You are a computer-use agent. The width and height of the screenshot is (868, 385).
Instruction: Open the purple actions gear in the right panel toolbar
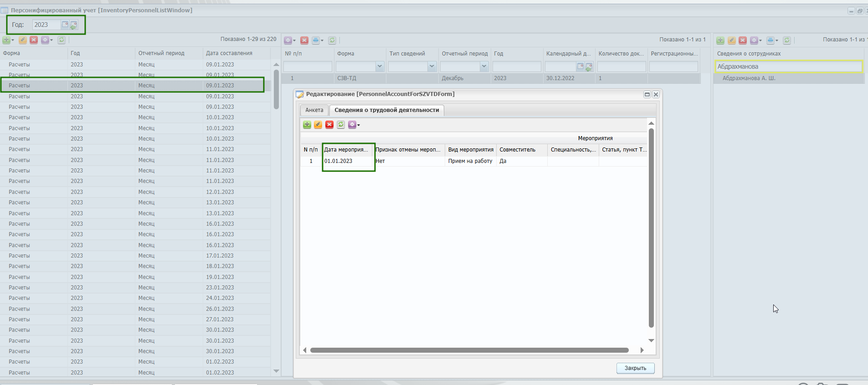click(754, 41)
